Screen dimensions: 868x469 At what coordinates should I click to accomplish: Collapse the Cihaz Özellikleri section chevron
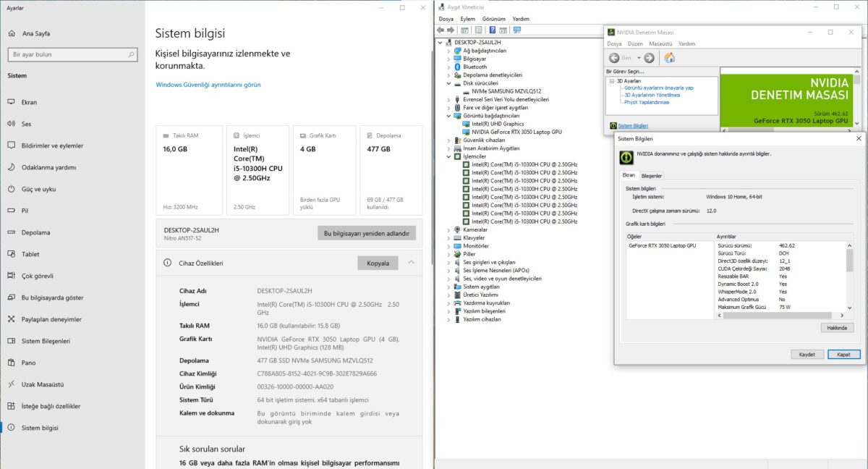(412, 263)
